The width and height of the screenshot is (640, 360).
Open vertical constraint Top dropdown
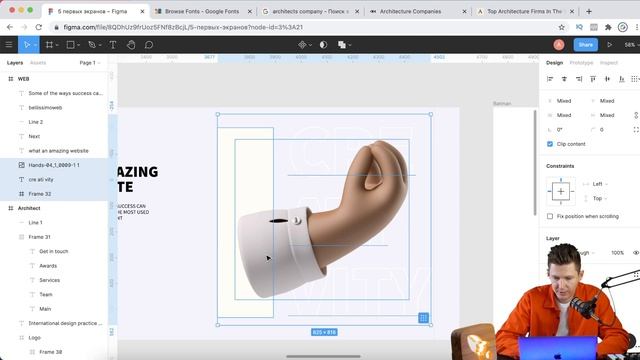[600, 198]
